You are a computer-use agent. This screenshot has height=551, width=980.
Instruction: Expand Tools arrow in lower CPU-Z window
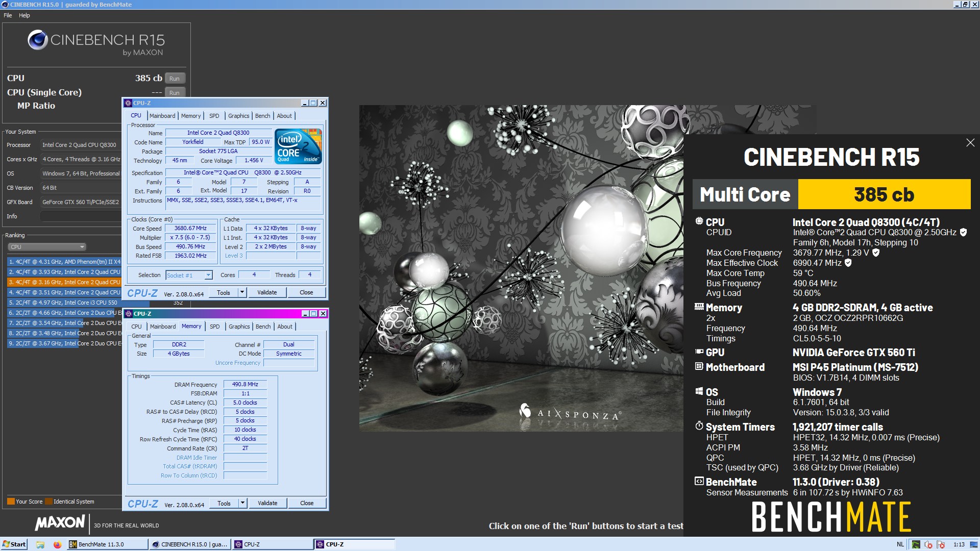pos(243,503)
